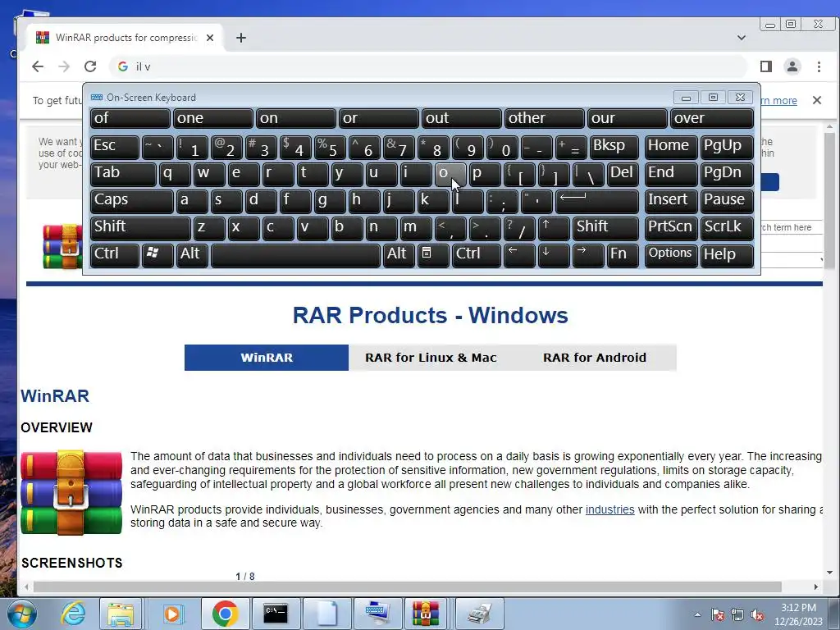
Task: Click the left arrow key
Action: 519,254
